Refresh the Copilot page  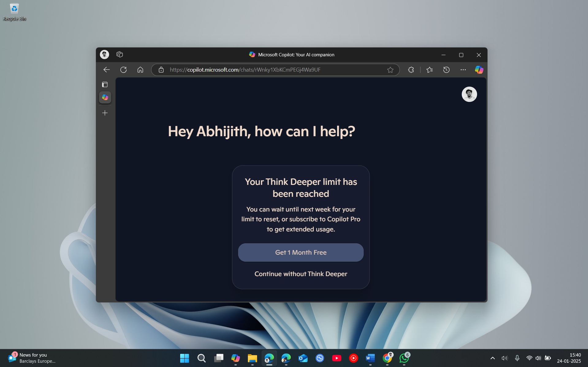click(123, 70)
